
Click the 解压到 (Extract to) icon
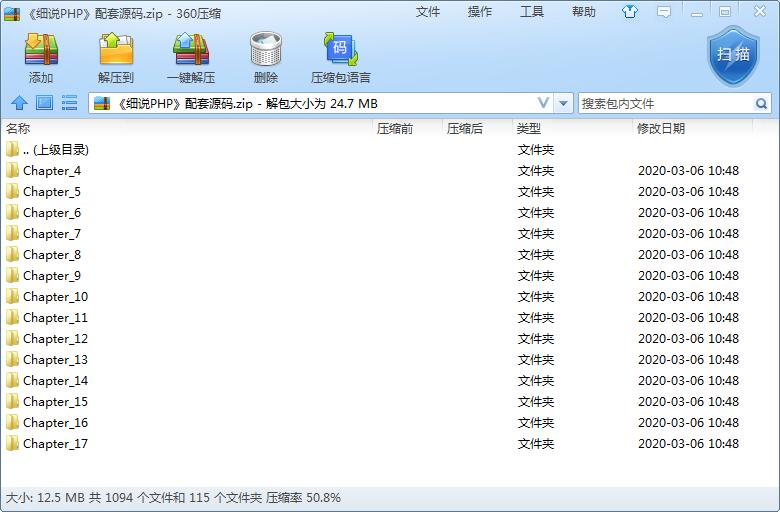[x=116, y=56]
